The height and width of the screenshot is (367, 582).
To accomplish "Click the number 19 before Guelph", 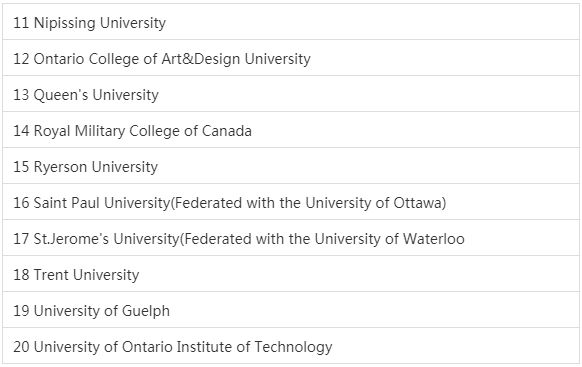I will coord(21,311).
